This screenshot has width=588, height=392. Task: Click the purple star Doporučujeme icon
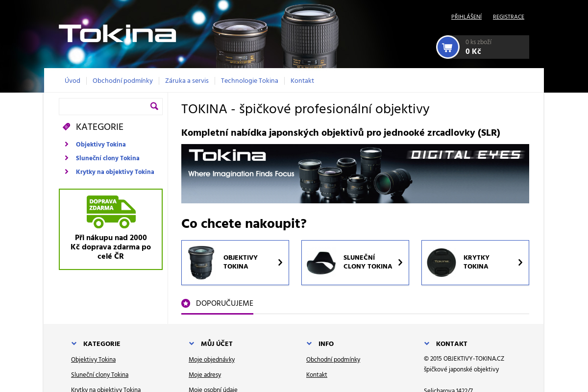(186, 303)
